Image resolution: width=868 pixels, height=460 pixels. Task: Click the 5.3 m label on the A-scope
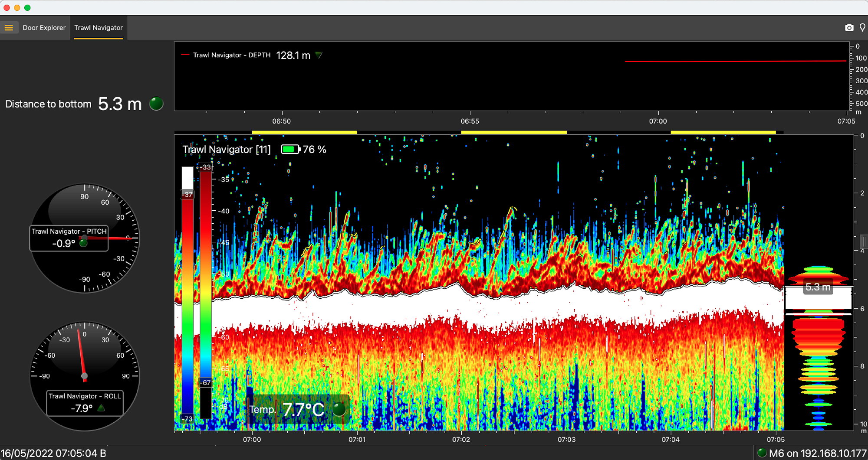818,287
